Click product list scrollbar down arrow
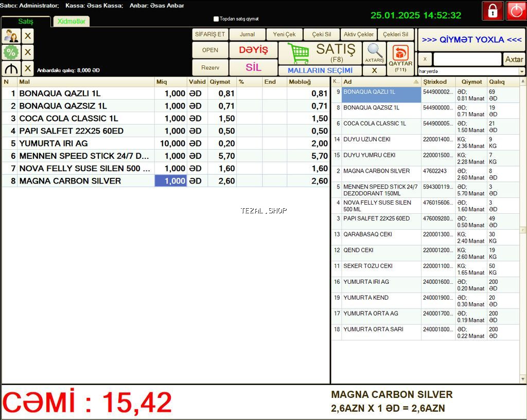 coord(523,379)
